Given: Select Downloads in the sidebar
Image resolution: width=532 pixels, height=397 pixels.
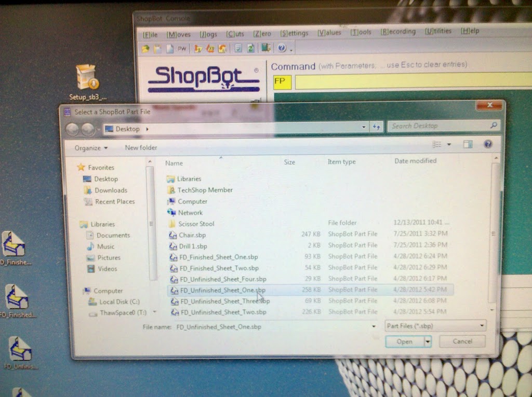Looking at the screenshot, I should [105, 190].
